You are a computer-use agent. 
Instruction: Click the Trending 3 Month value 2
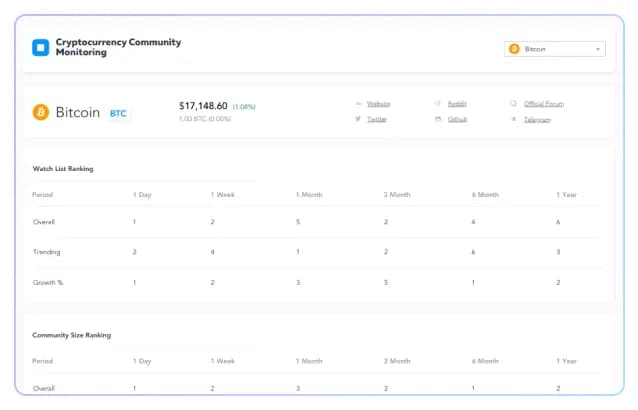click(386, 252)
